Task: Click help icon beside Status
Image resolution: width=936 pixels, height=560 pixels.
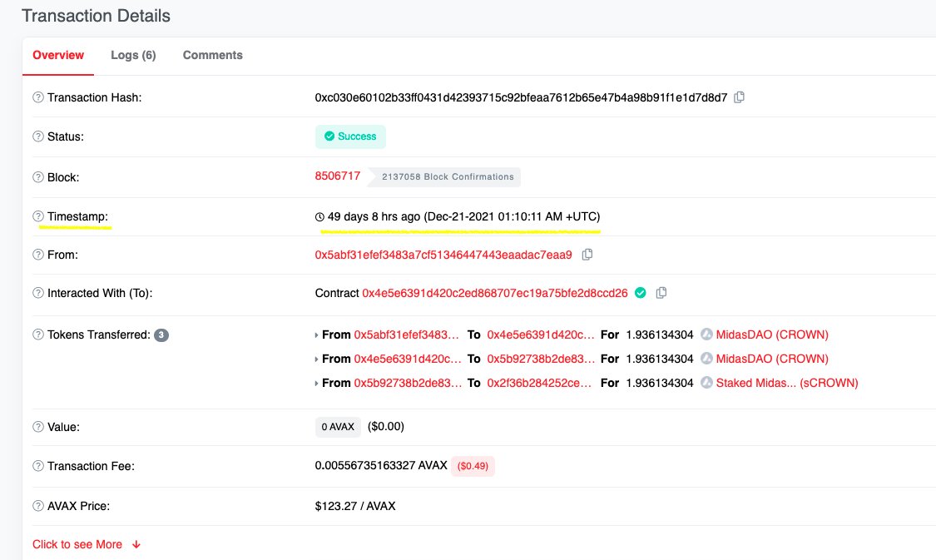Action: click(38, 136)
